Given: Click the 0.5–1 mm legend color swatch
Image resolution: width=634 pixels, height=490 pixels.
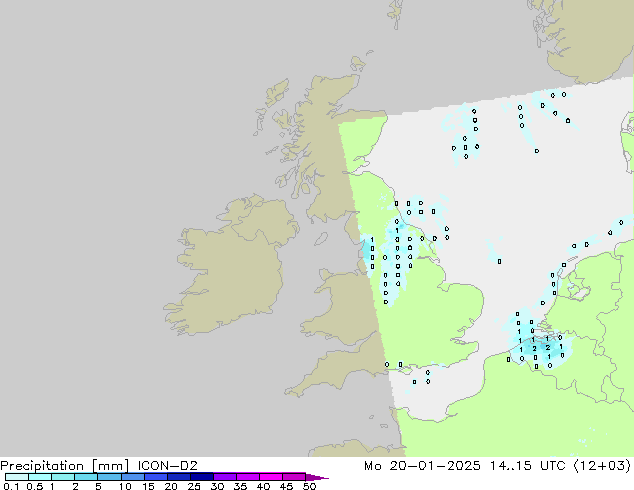Looking at the screenshot, I should click(40, 477).
